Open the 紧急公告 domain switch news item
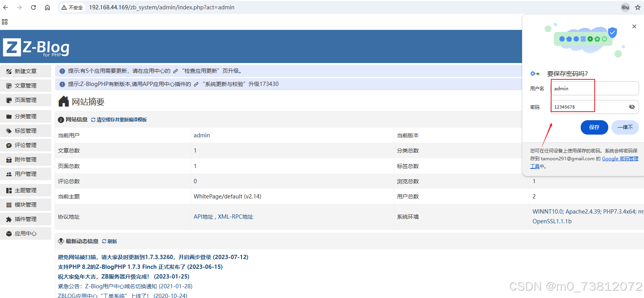644x298 pixels. coord(125,286)
